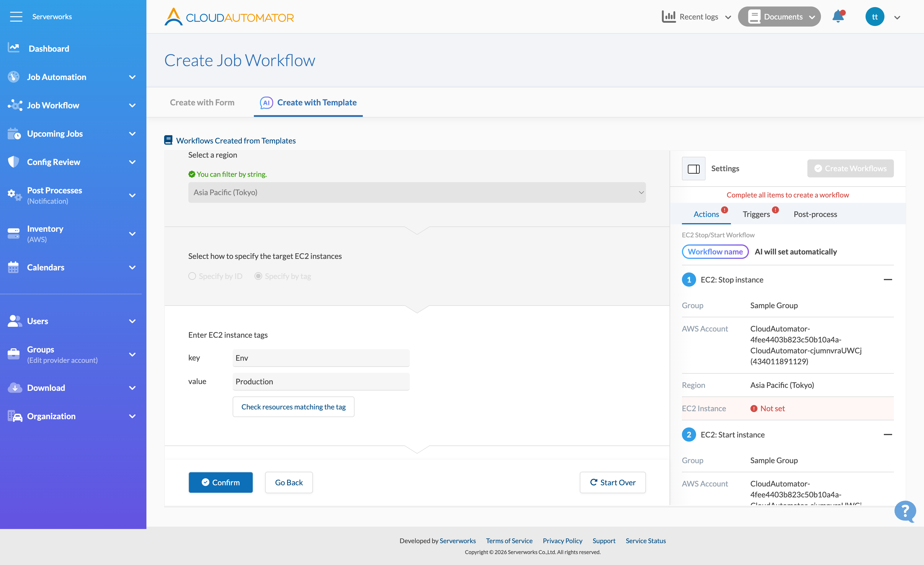Expand the Upcoming Jobs menu chevron

point(132,133)
